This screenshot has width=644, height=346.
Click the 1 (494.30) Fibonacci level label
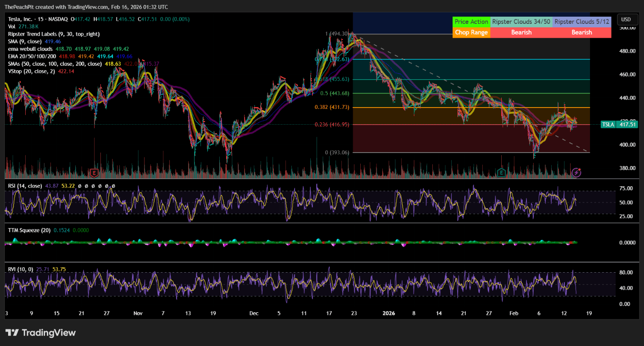pos(337,34)
